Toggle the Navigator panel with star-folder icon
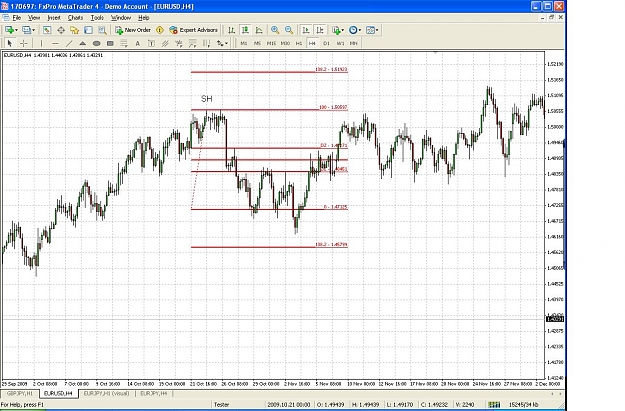The image size is (625, 411). (x=75, y=30)
